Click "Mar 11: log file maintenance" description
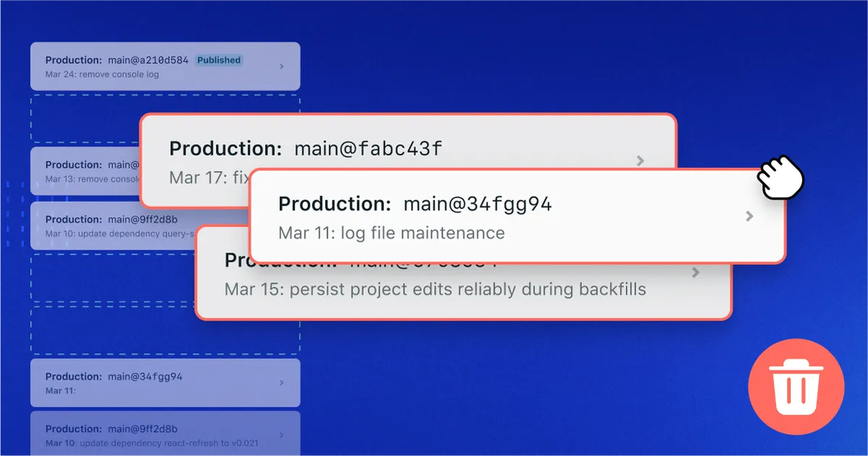Image resolution: width=868 pixels, height=456 pixels. [391, 233]
